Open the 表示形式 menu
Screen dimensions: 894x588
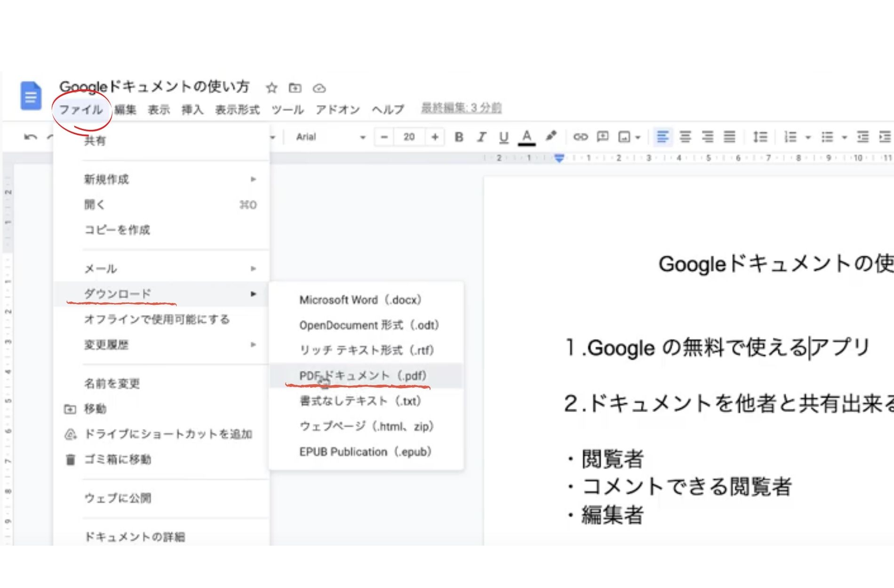coord(238,110)
